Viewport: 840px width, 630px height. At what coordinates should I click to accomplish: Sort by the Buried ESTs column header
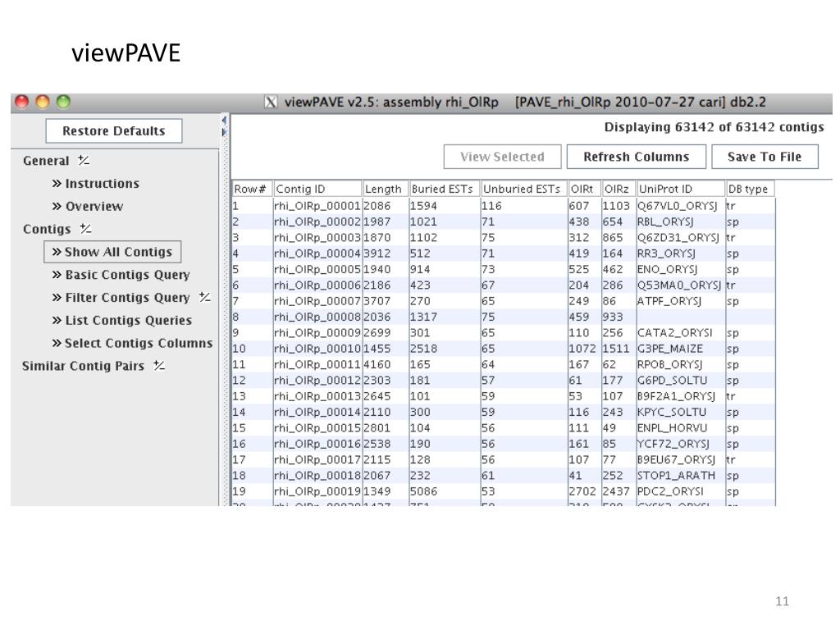click(445, 189)
